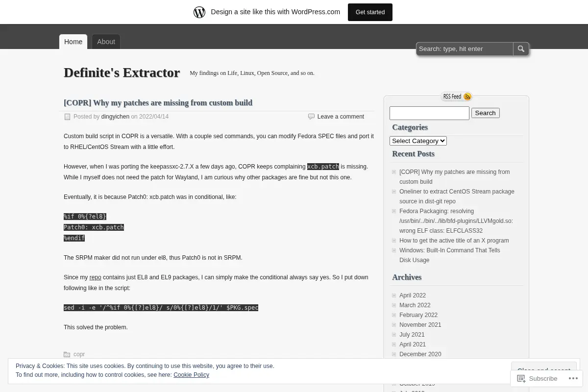Click the post date page icon
The image size is (588, 392).
pyautogui.click(x=68, y=117)
